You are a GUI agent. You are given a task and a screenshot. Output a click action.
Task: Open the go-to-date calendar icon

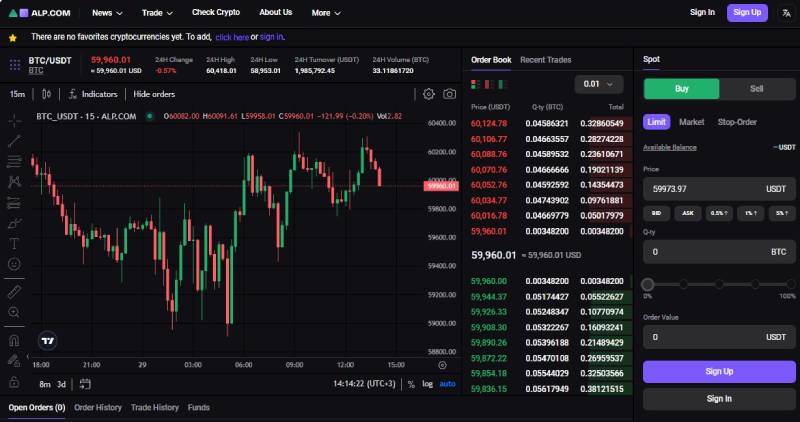pyautogui.click(x=85, y=384)
